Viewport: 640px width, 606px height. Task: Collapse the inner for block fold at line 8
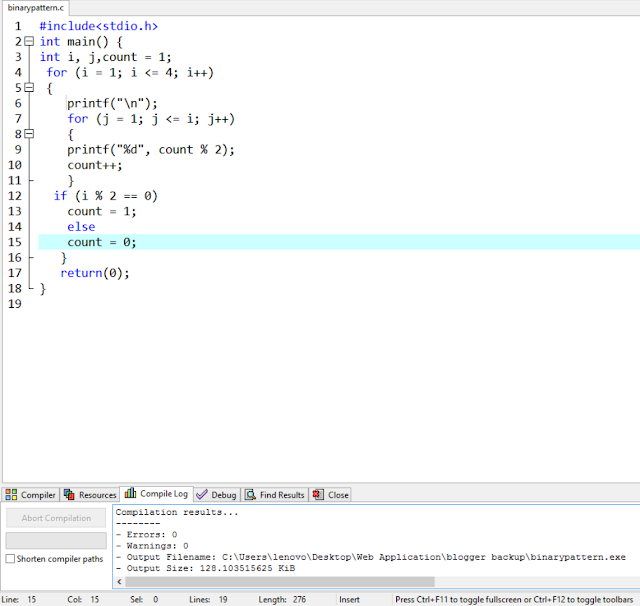29,134
